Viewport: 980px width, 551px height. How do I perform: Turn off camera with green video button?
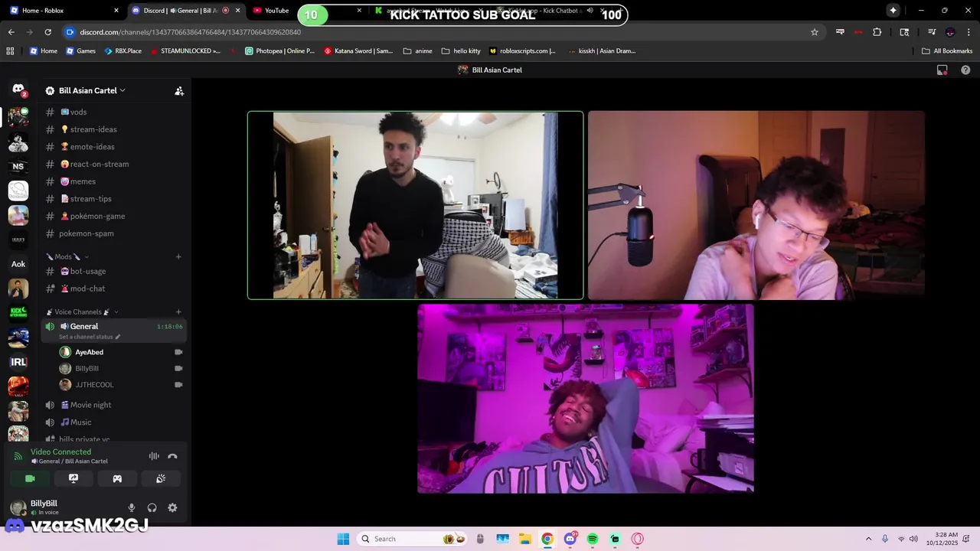pyautogui.click(x=30, y=478)
